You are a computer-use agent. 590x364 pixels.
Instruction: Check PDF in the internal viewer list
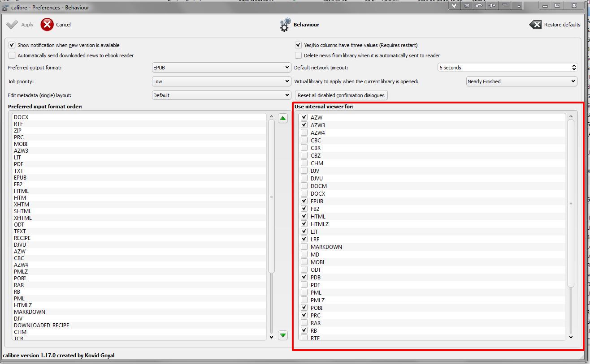(x=304, y=285)
